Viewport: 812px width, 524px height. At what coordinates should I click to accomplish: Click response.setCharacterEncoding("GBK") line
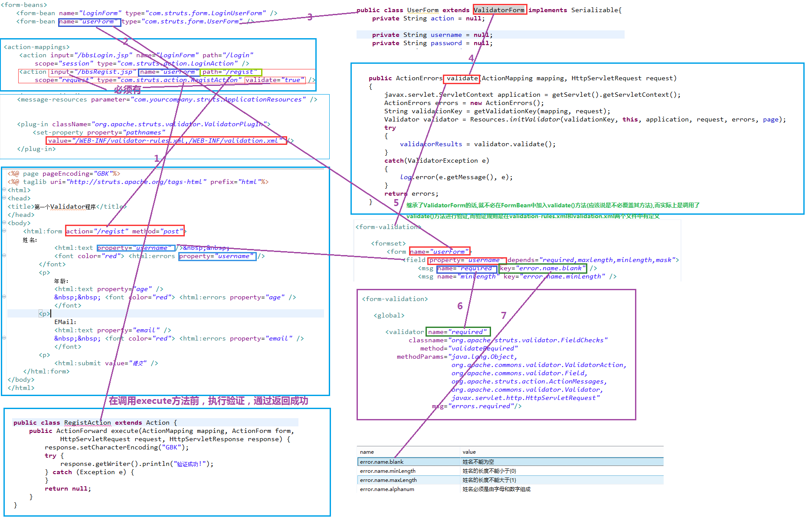point(117,447)
